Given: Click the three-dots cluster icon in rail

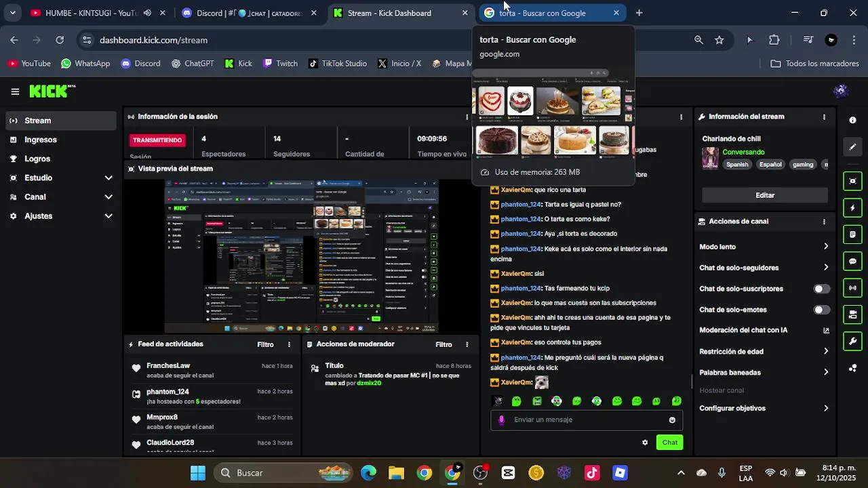Looking at the screenshot, I should pos(852,368).
